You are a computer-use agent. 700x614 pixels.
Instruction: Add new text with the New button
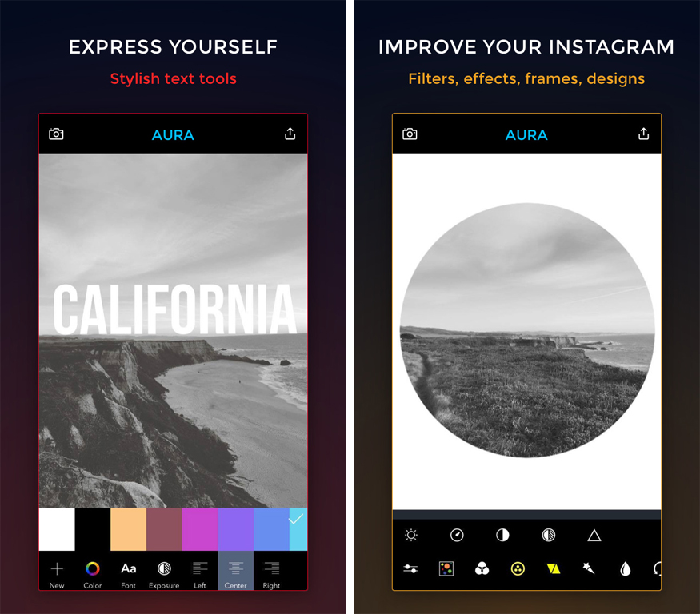[x=57, y=575]
